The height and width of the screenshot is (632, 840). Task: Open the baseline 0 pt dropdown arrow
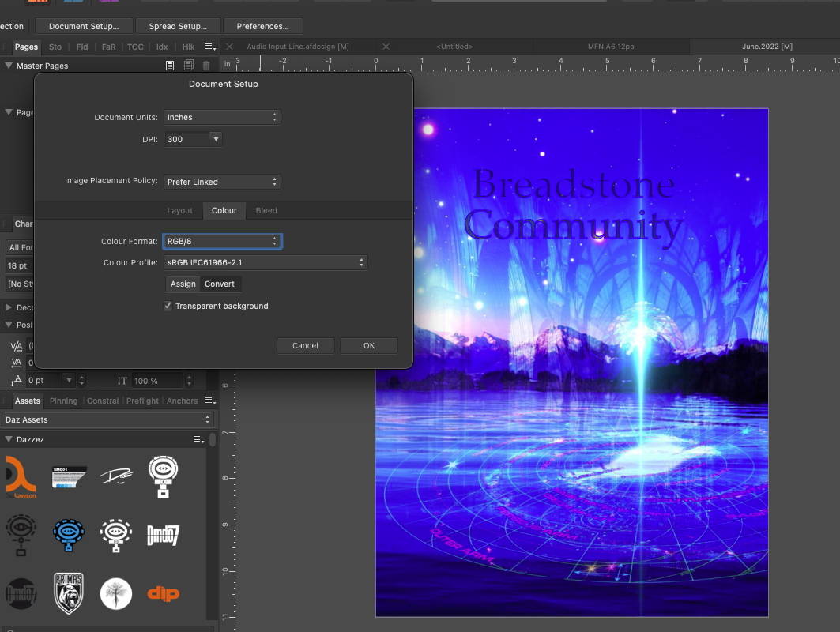(69, 380)
